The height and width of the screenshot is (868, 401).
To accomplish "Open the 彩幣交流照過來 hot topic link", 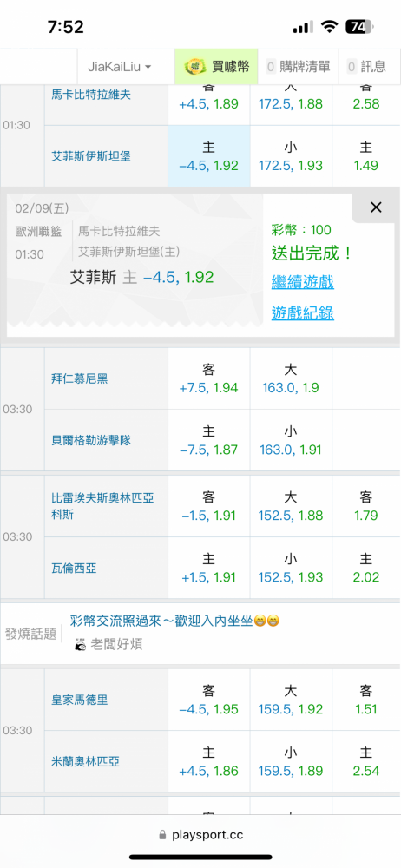I will click(174, 621).
